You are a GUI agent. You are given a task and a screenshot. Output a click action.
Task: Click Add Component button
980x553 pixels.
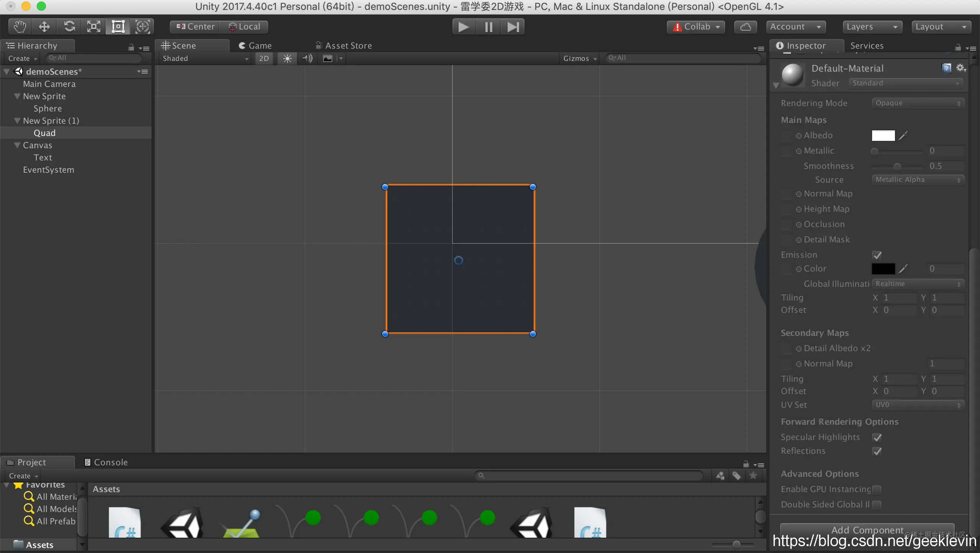[867, 530]
